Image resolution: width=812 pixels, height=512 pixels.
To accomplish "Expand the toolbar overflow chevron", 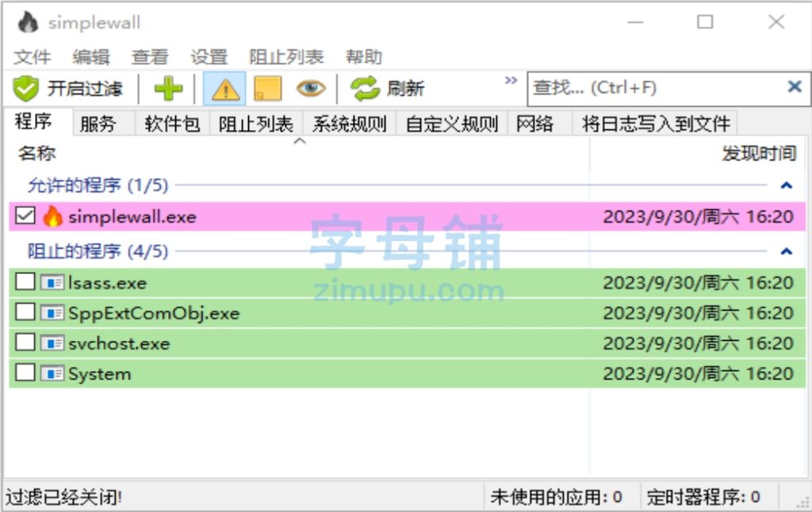I will pos(511,80).
